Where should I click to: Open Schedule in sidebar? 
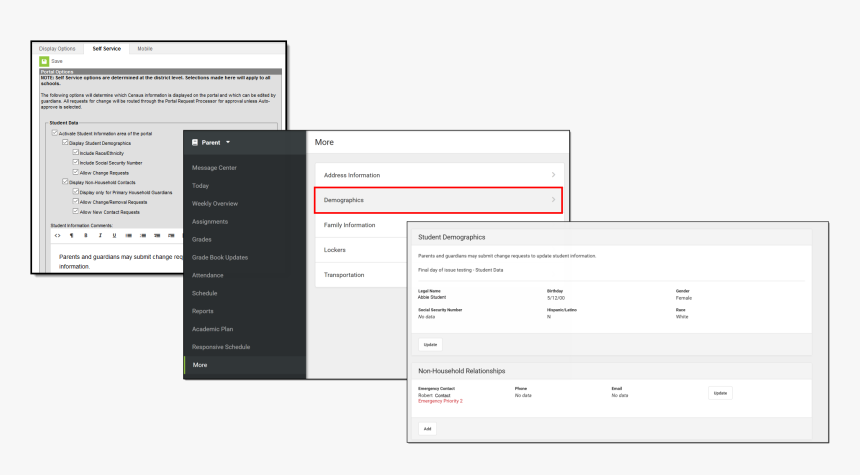pyautogui.click(x=205, y=293)
